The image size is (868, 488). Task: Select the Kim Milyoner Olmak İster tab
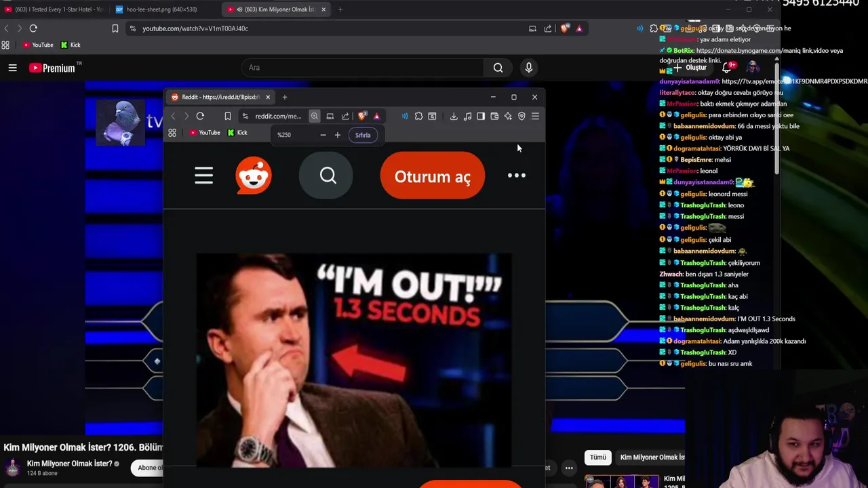[276, 9]
